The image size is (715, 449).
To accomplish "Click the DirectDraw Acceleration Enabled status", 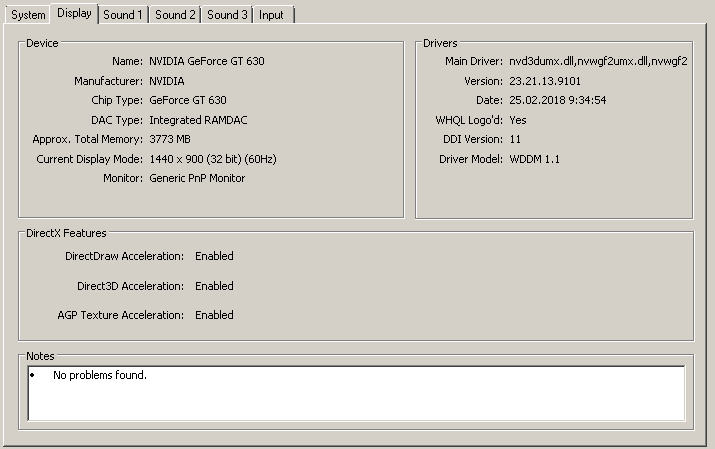I will [x=214, y=256].
